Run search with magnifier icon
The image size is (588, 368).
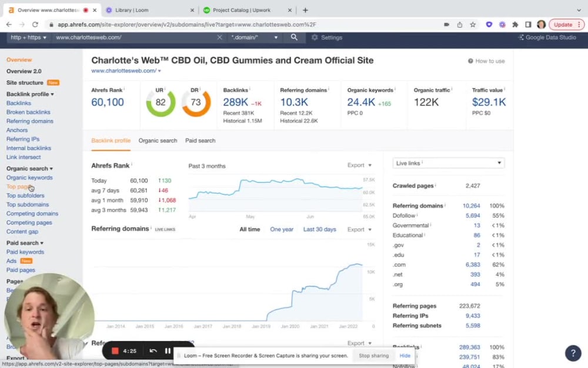(294, 37)
